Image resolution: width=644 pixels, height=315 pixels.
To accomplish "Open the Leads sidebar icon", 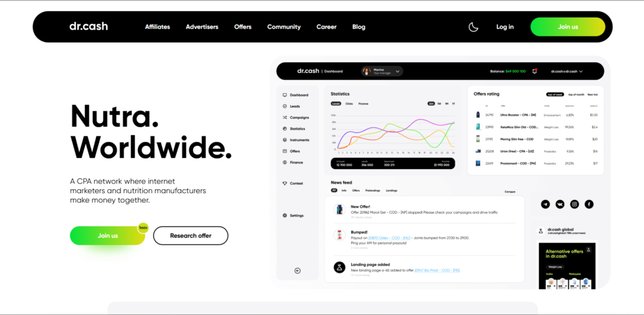I will point(285,106).
